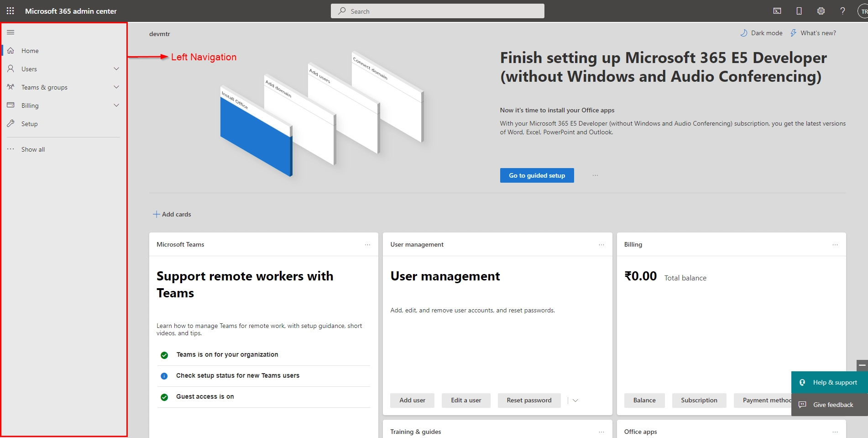Minimize the Help & support panel
868x438 pixels.
pos(862,365)
